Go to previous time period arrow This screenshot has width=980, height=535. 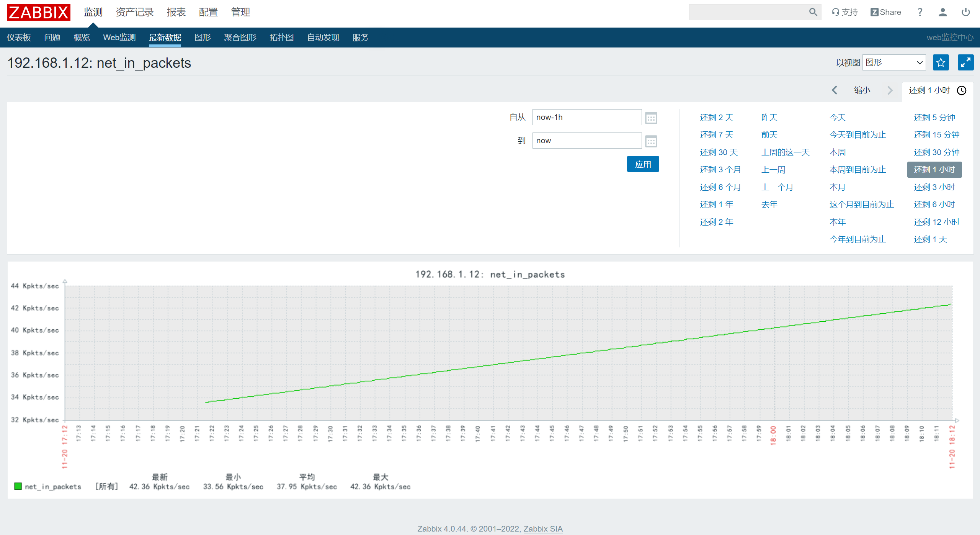coord(835,90)
